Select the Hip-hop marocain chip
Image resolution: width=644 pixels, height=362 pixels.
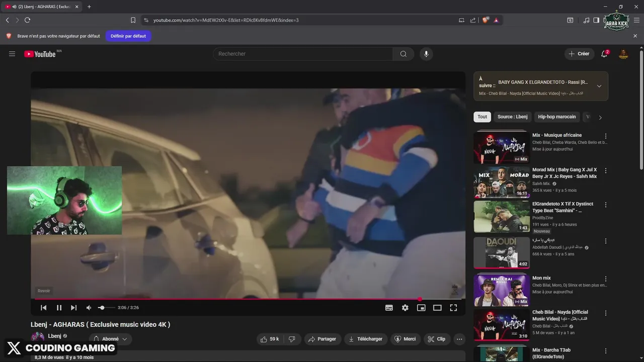coord(557,117)
